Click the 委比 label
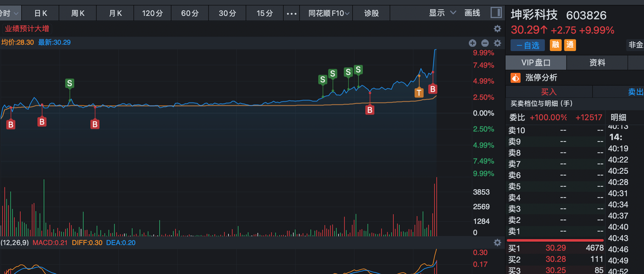644x274 pixels. 517,118
